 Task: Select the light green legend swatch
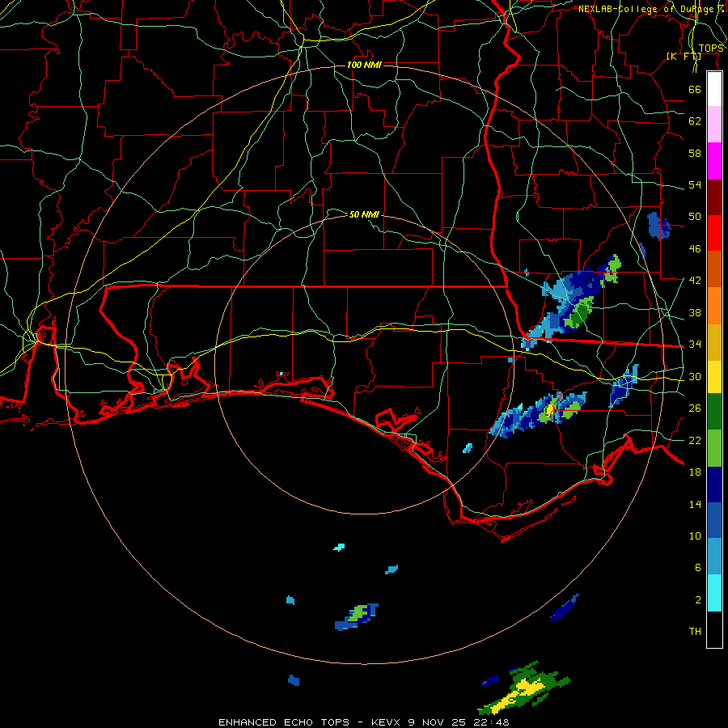(x=714, y=448)
